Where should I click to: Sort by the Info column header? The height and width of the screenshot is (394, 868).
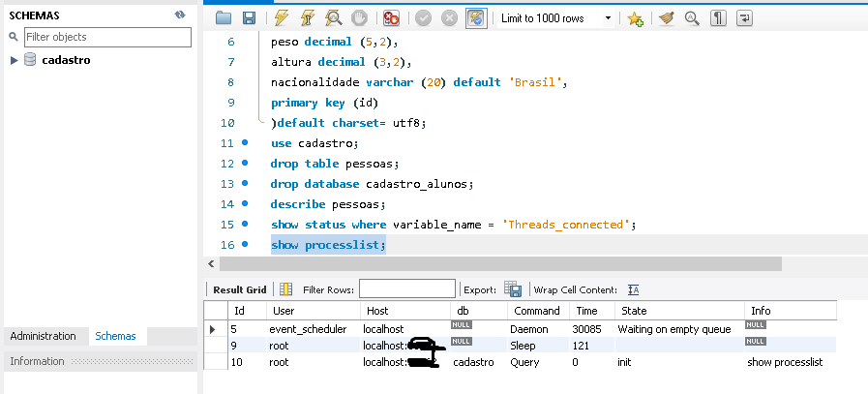(791, 311)
